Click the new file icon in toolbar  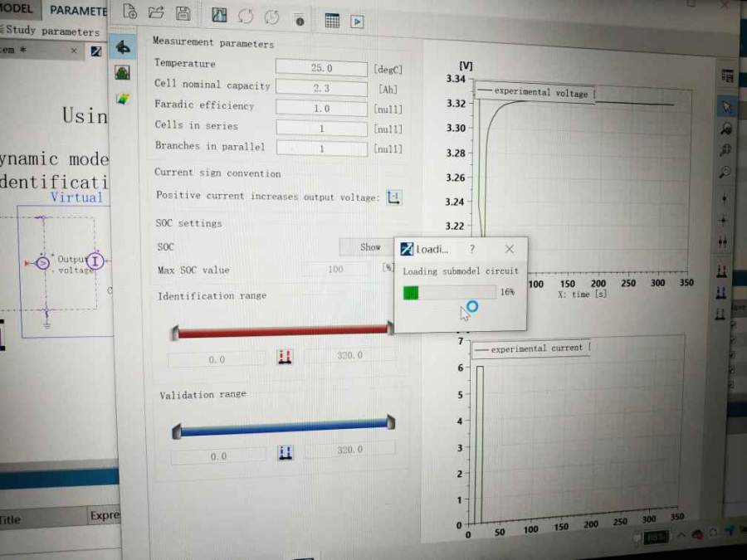[x=129, y=12]
